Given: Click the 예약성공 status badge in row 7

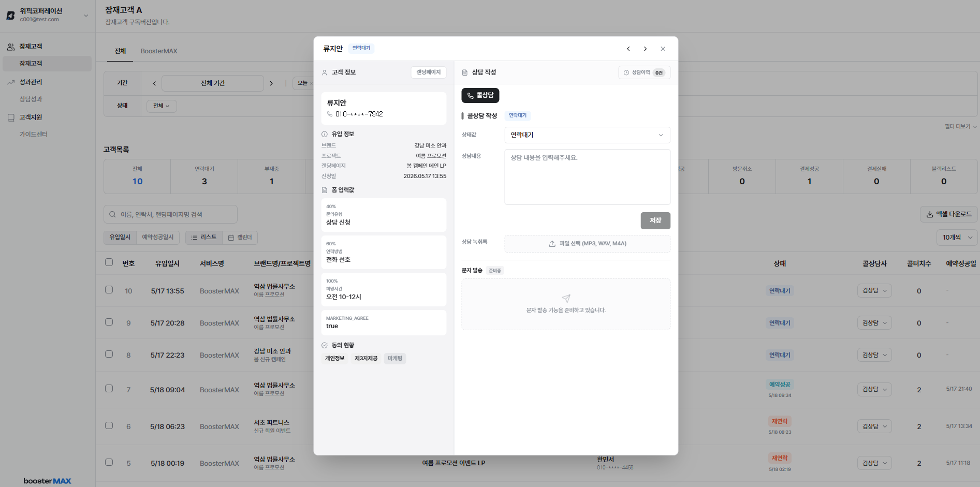Looking at the screenshot, I should [x=780, y=385].
